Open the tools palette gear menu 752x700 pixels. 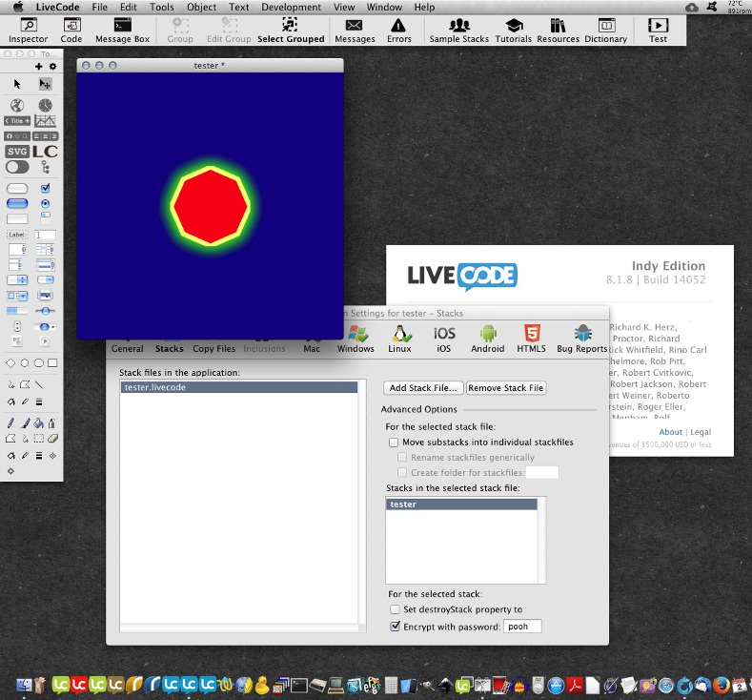click(52, 67)
